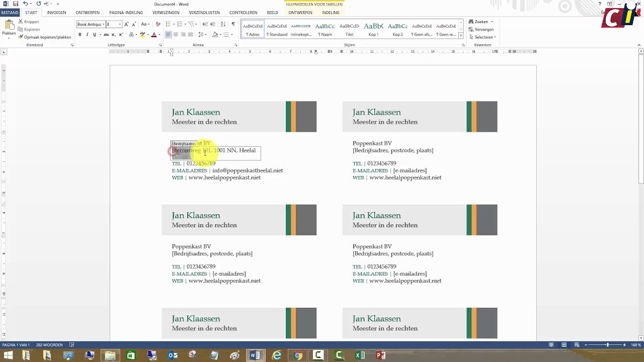Clear all formatting with the eraser icon

[x=158, y=24]
